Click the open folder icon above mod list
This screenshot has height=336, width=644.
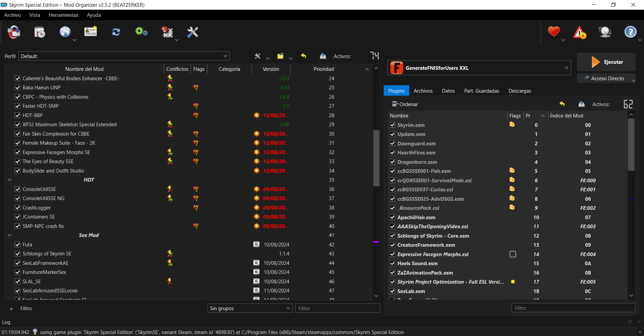tap(280, 56)
